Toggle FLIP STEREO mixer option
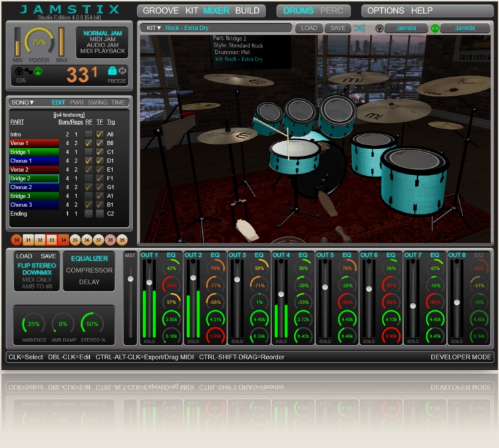499x448 pixels. 37,266
